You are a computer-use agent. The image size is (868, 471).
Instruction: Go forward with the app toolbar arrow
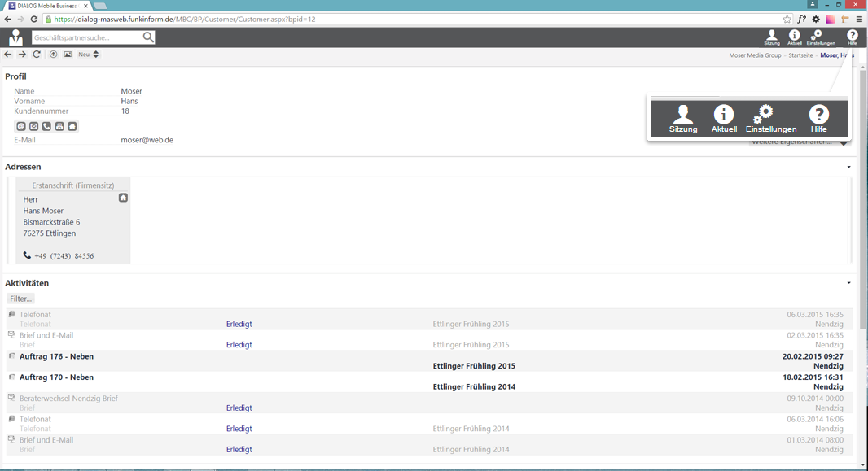tap(22, 55)
